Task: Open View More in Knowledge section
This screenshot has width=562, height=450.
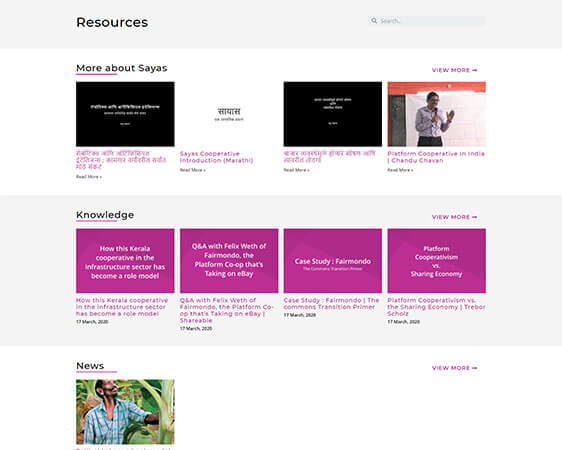Action: tap(454, 217)
